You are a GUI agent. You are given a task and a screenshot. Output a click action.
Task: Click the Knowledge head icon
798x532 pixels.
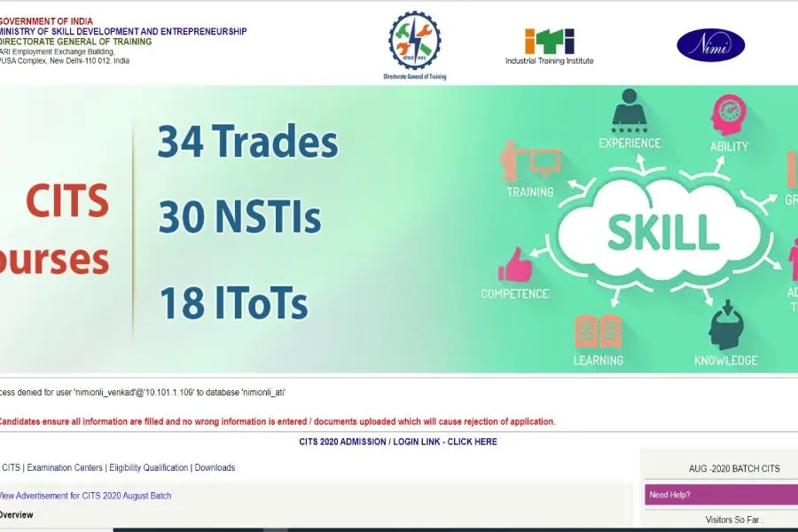coord(725,325)
